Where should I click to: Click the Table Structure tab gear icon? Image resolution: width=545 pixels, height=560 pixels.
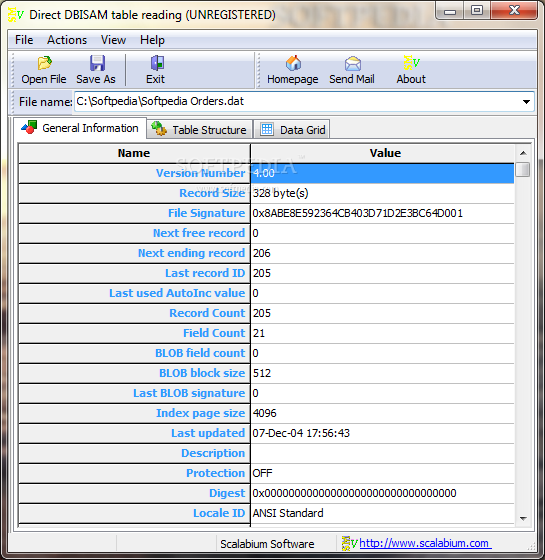(159, 129)
